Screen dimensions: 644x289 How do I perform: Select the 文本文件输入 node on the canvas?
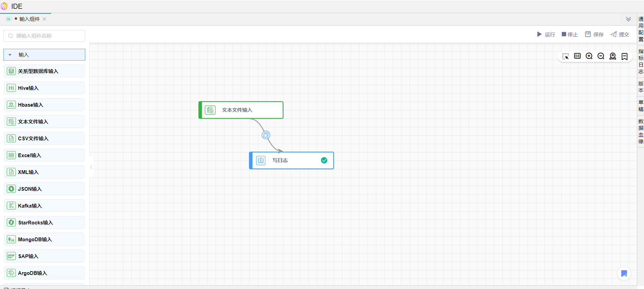click(241, 110)
